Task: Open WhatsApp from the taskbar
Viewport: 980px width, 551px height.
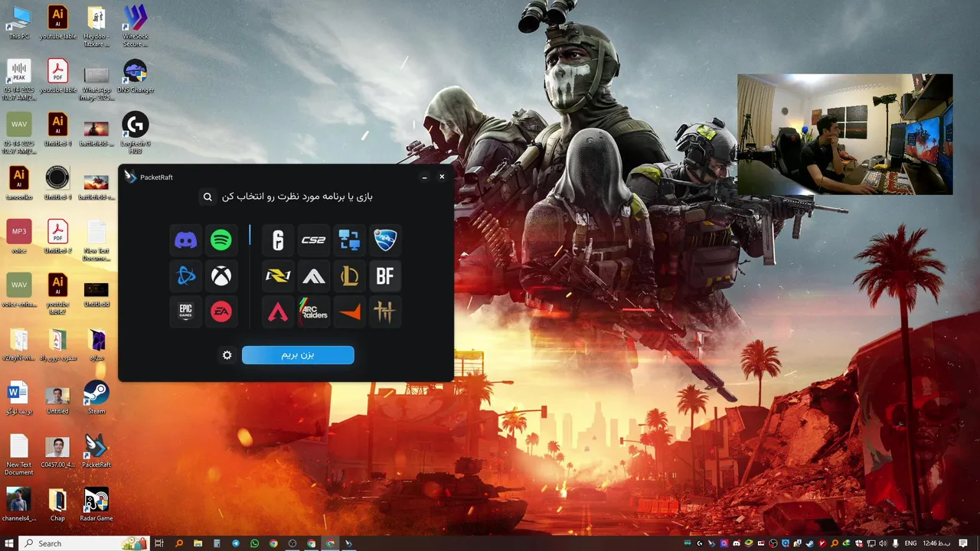Action: pyautogui.click(x=255, y=543)
